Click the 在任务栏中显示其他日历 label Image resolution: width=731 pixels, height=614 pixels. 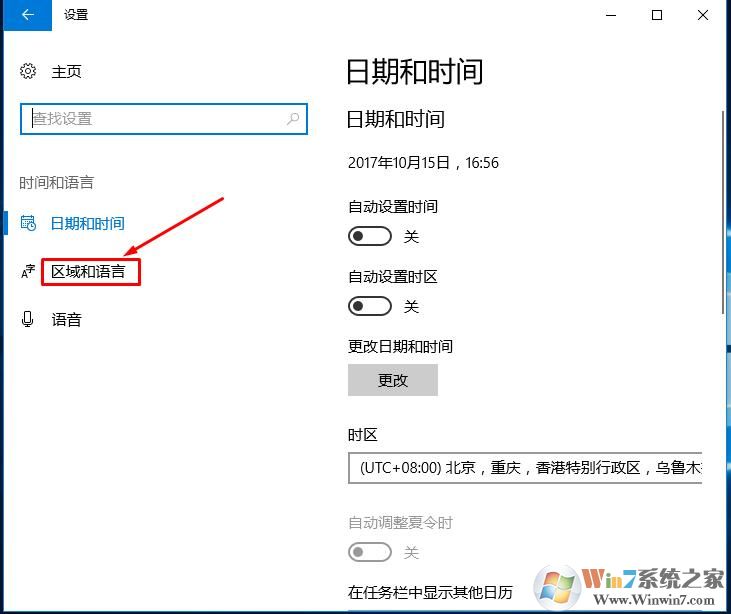pyautogui.click(x=430, y=592)
